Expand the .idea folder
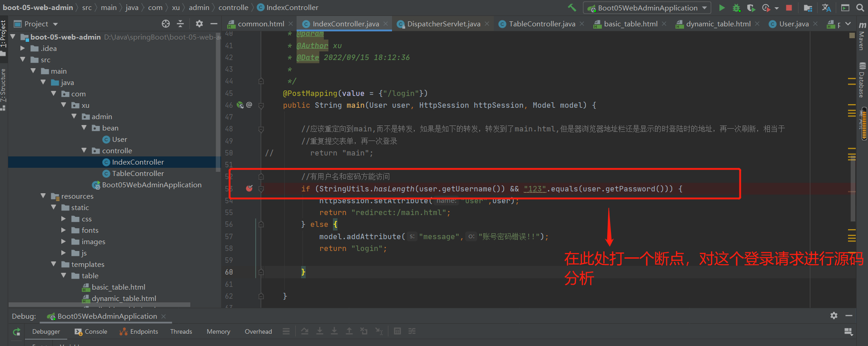The width and height of the screenshot is (868, 346). [23, 48]
